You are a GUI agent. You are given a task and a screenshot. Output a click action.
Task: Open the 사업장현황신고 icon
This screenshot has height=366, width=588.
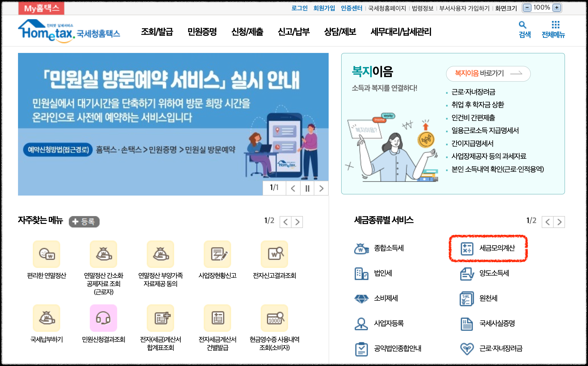click(x=217, y=254)
